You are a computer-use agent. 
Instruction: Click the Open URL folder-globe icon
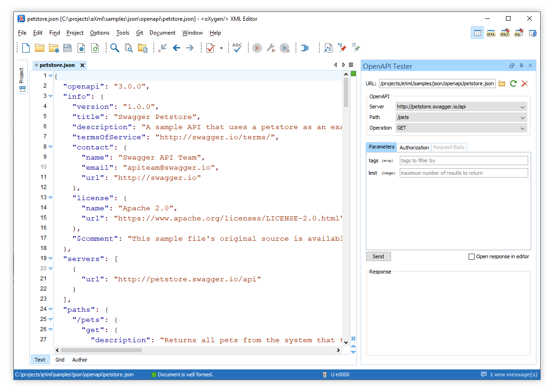pyautogui.click(x=54, y=48)
